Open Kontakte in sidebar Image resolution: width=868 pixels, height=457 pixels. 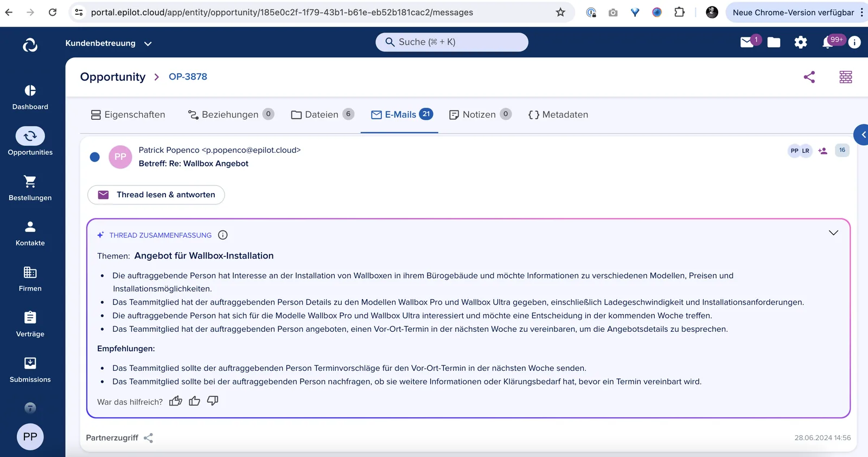click(x=30, y=233)
